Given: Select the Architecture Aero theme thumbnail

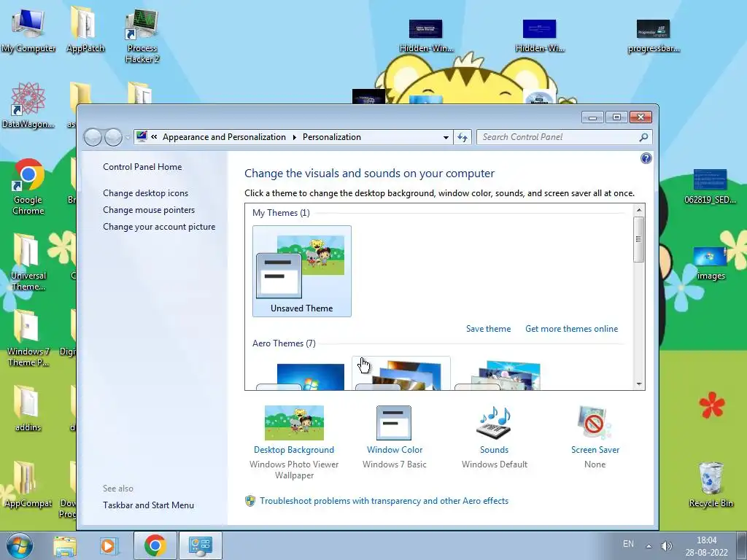Looking at the screenshot, I should [x=400, y=374].
